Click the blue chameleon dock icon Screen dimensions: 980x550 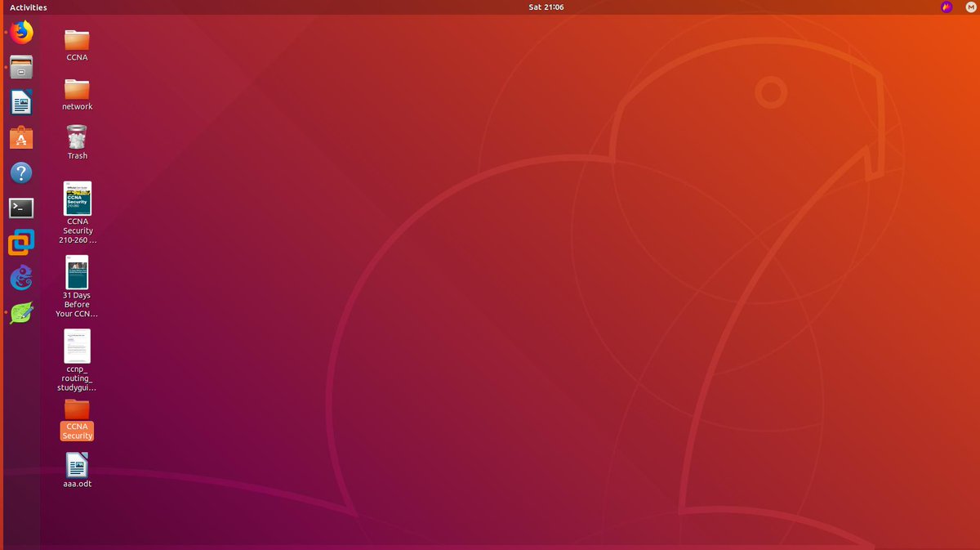coord(21,278)
